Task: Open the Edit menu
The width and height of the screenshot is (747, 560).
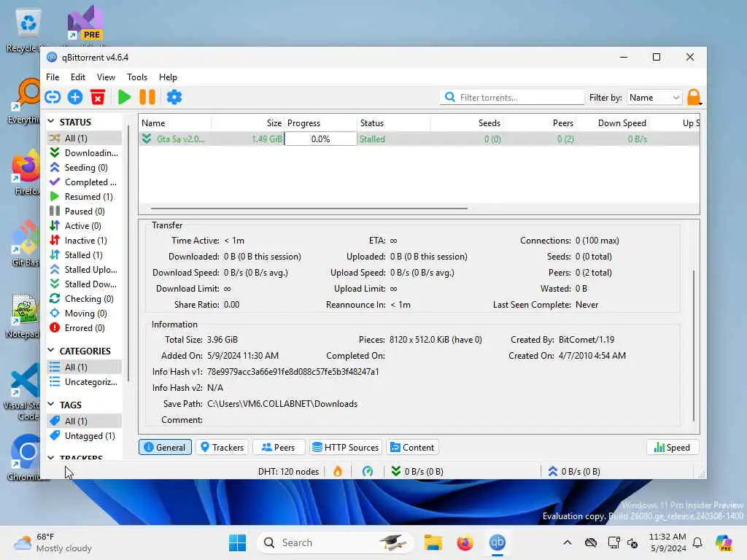Action: click(77, 77)
